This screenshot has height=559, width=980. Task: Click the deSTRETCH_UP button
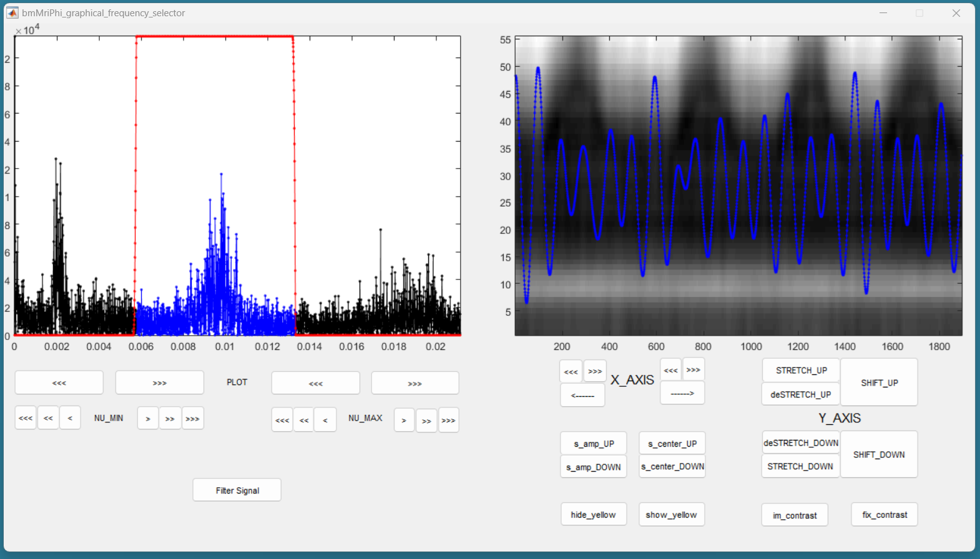[800, 394]
